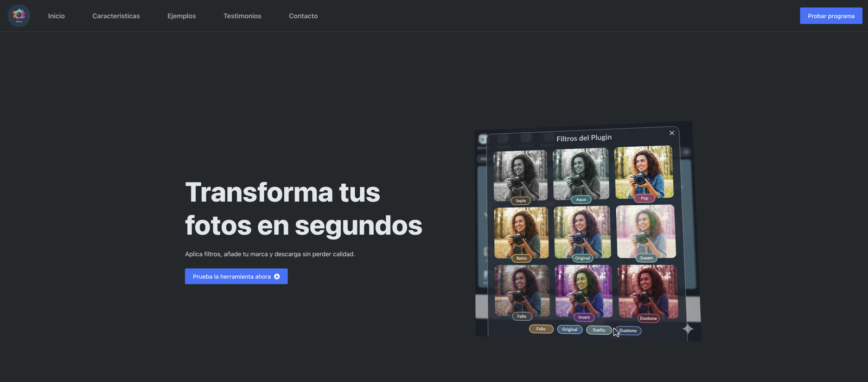Jump to the Testimonios section

click(242, 16)
